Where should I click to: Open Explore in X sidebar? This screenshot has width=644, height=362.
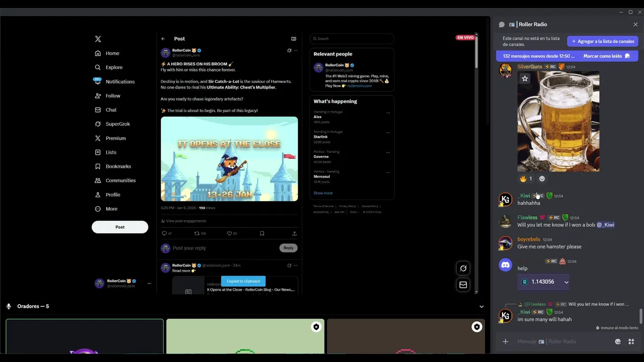pos(109,67)
